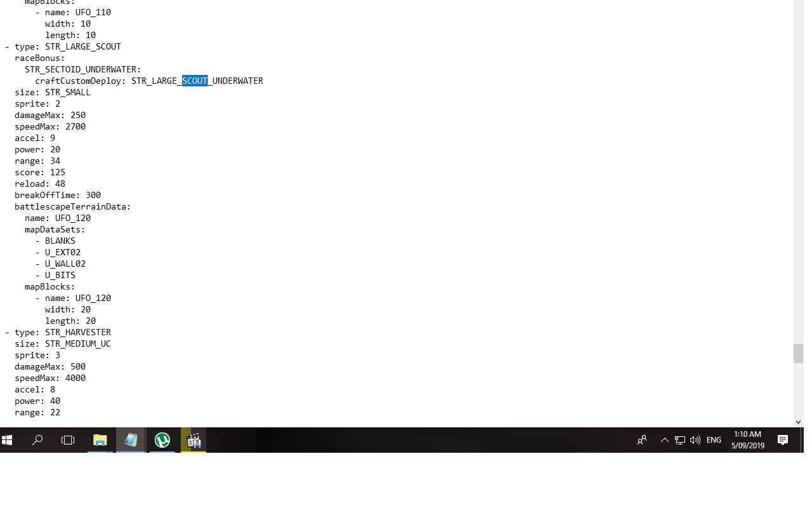Click the 'reload: 48' line
This screenshot has height=508, width=812.
(40, 184)
